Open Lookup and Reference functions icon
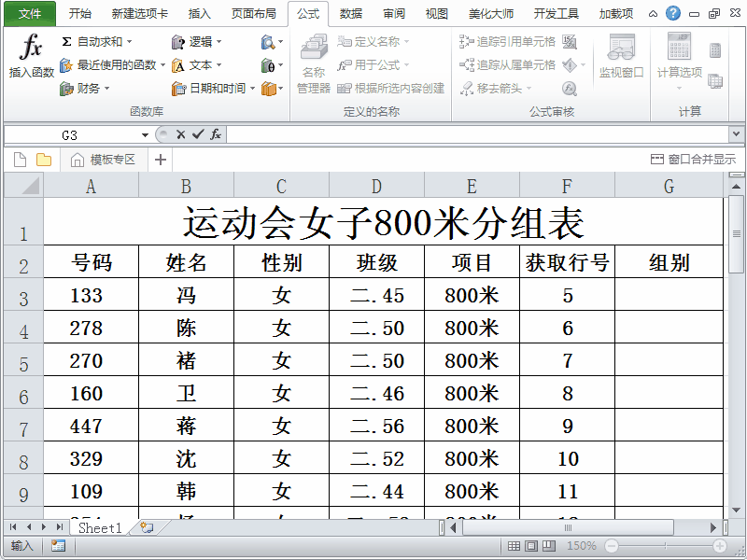Image resolution: width=747 pixels, height=560 pixels. (x=268, y=42)
